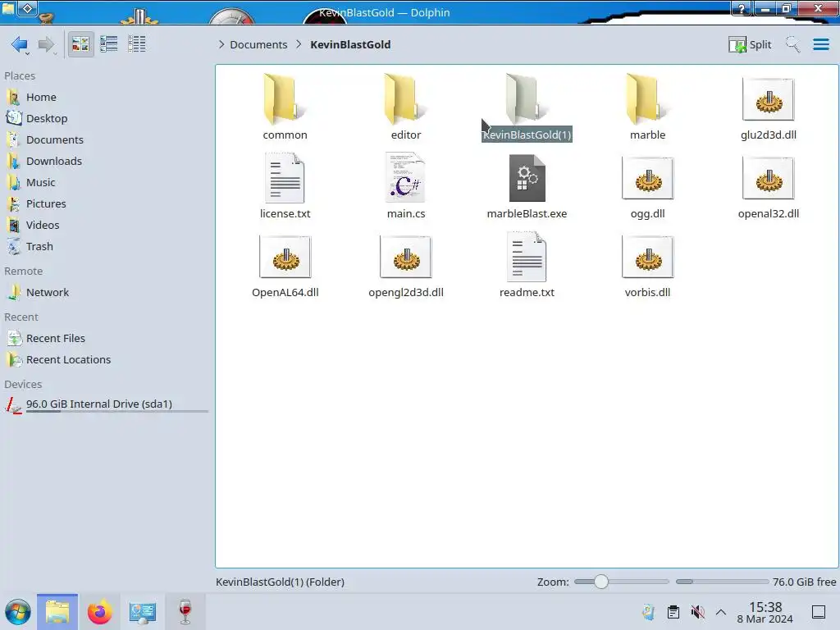840x630 pixels.
Task: Open the hamburger menu
Action: coord(820,44)
